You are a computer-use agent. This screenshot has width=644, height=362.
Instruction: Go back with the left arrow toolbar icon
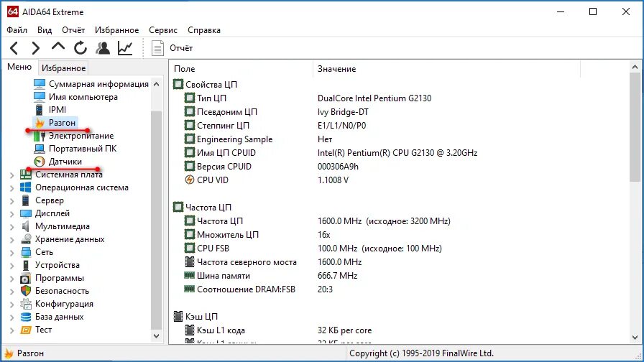pos(14,48)
